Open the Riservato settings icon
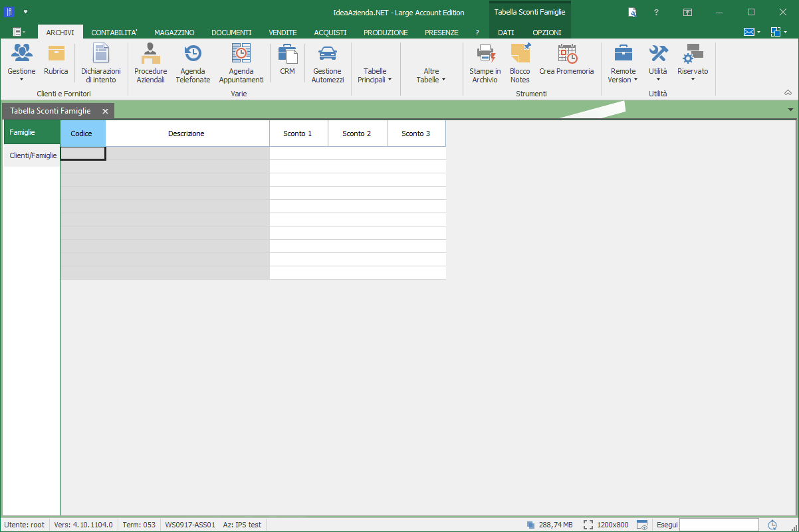Image resolution: width=799 pixels, height=532 pixels. (x=693, y=53)
